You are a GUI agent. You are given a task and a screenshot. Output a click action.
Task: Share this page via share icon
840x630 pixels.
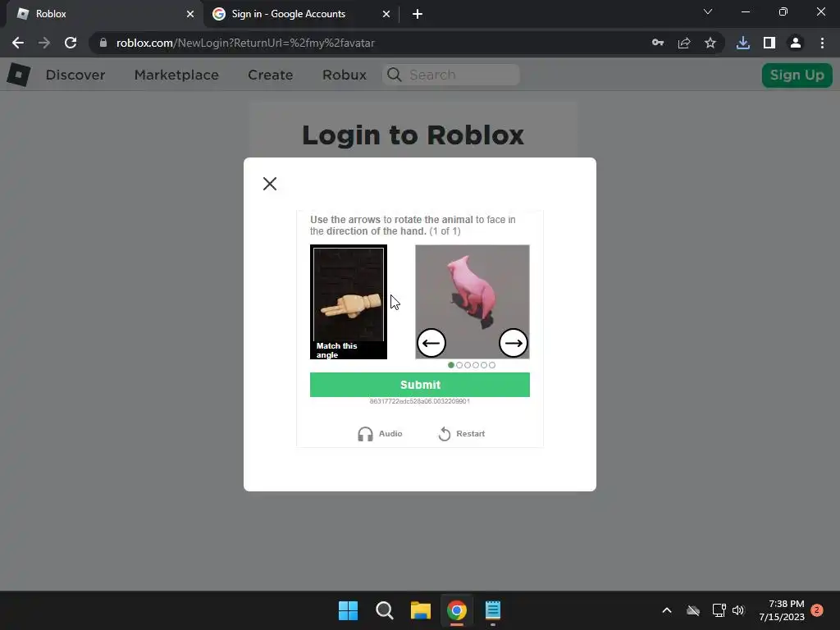(684, 43)
